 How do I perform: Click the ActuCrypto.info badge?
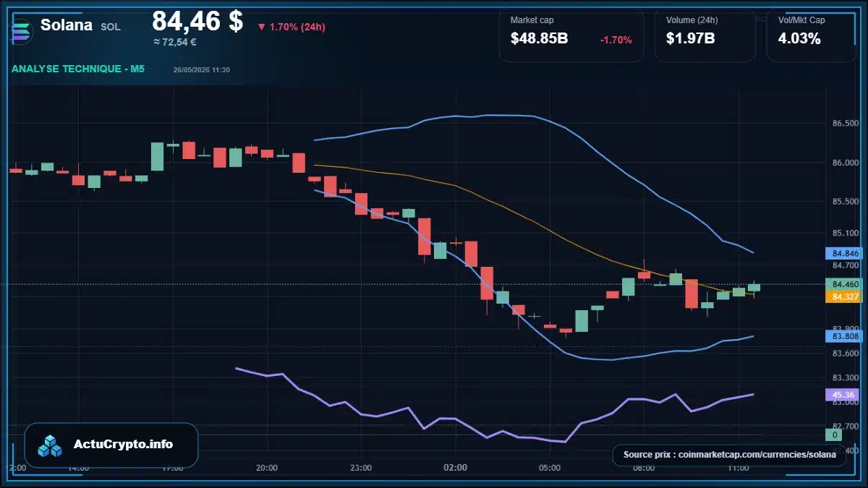point(111,445)
